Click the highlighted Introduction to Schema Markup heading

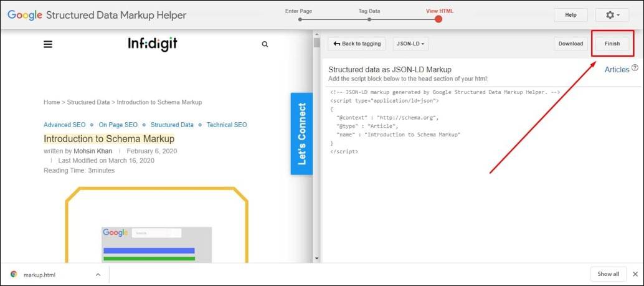click(109, 138)
